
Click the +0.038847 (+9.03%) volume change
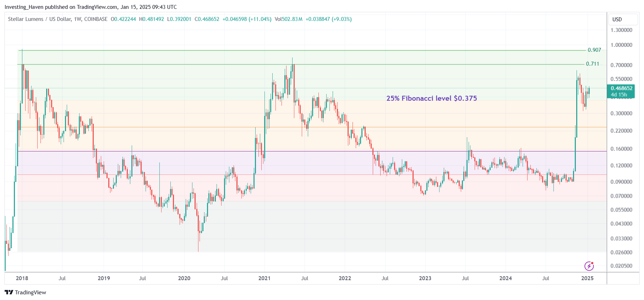pyautogui.click(x=329, y=19)
